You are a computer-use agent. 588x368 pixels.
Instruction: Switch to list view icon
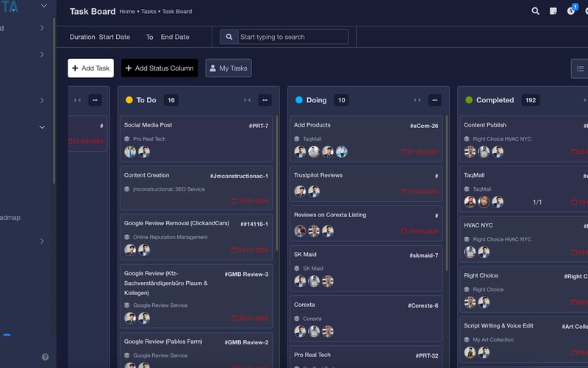[580, 68]
